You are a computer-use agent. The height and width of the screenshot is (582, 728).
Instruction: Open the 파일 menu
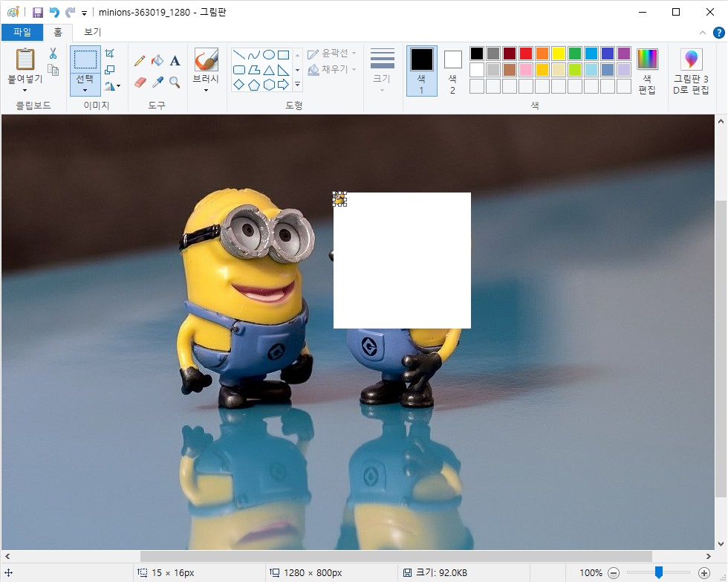pyautogui.click(x=22, y=32)
